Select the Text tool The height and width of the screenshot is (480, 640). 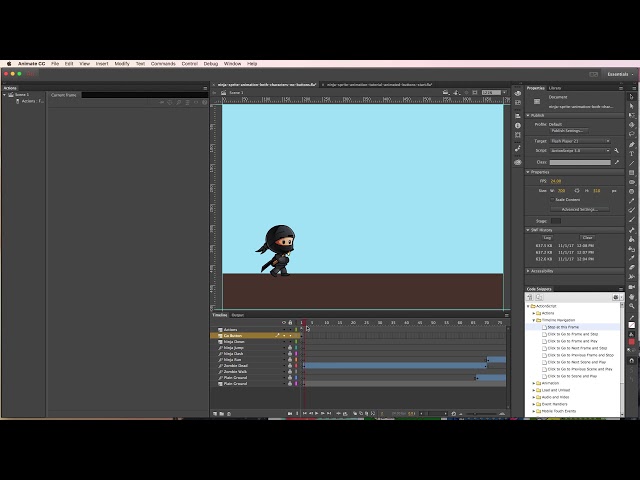[631, 154]
